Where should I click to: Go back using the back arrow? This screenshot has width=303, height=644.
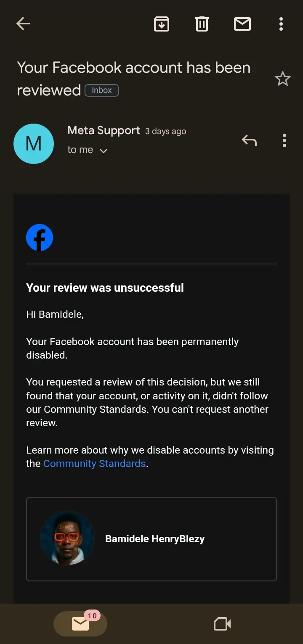pos(23,24)
